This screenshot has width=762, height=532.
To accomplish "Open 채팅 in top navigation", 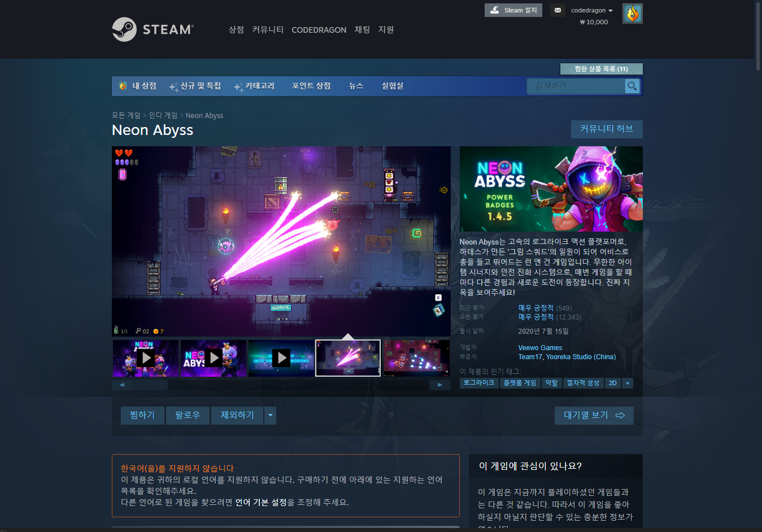I will (x=362, y=29).
